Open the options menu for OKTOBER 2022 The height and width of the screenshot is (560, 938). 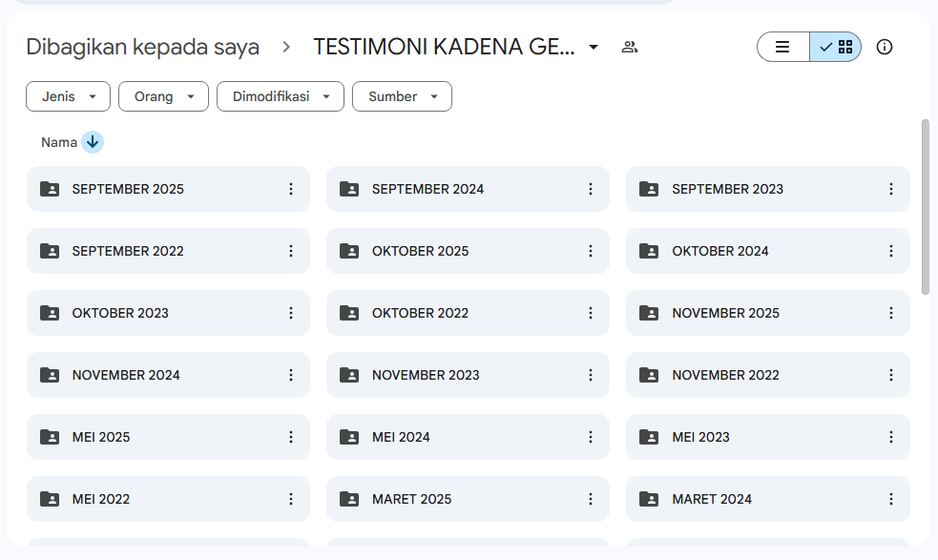click(591, 313)
